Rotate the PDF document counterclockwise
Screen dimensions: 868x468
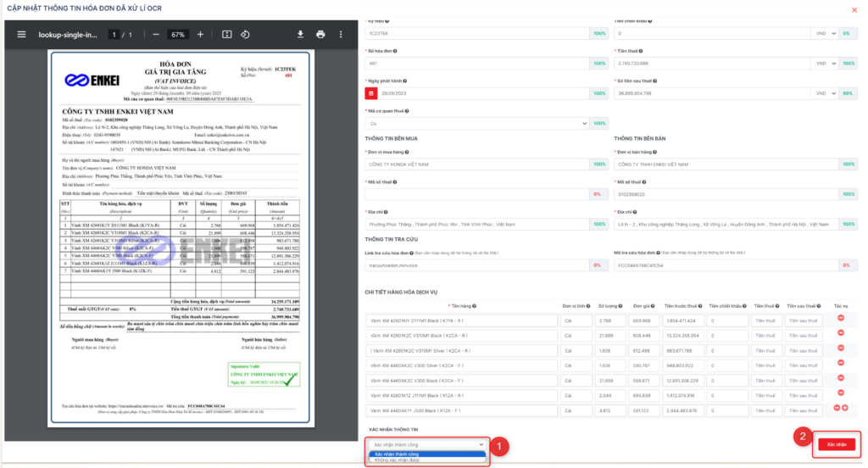[245, 35]
